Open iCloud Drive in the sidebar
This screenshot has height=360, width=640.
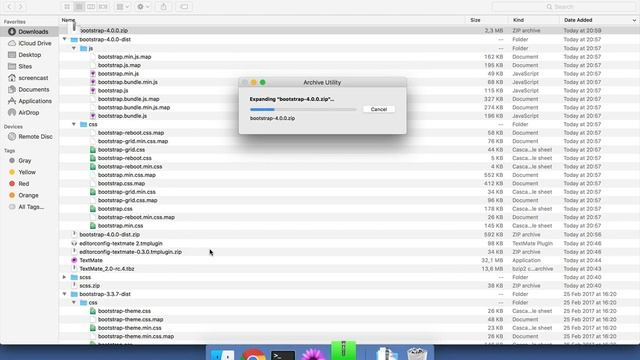point(30,43)
